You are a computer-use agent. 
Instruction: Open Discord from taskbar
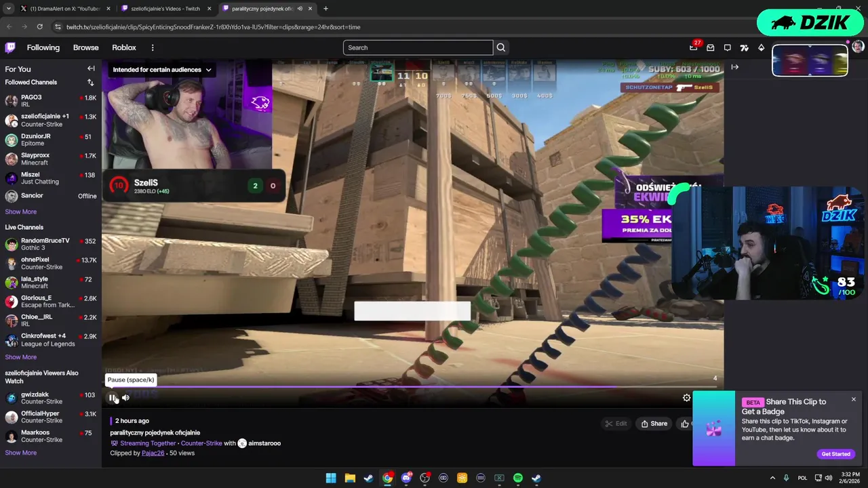coord(406,478)
